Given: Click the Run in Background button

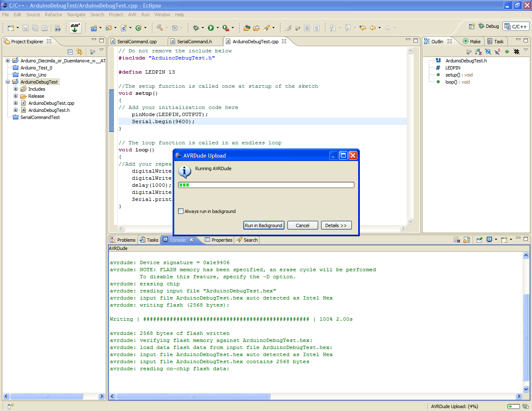Looking at the screenshot, I should (264, 225).
